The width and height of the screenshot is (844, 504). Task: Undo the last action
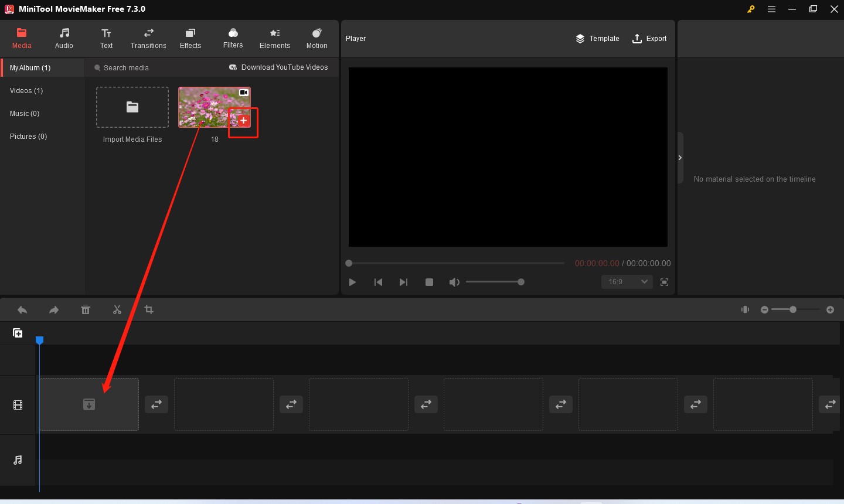(22, 310)
